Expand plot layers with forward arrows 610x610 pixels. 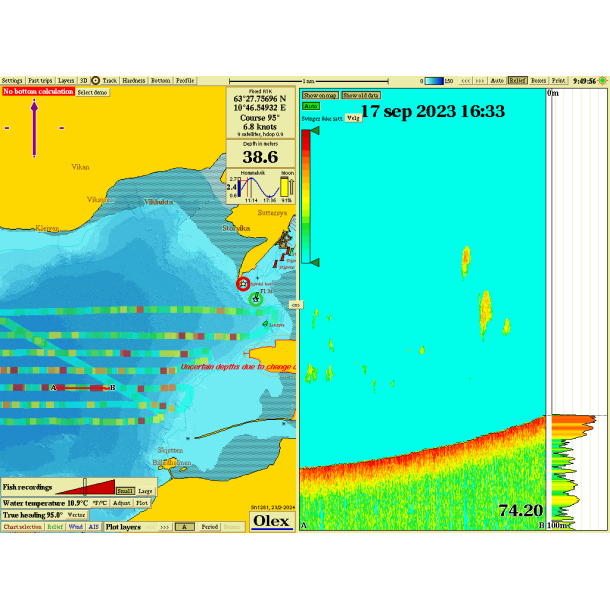[x=164, y=526]
